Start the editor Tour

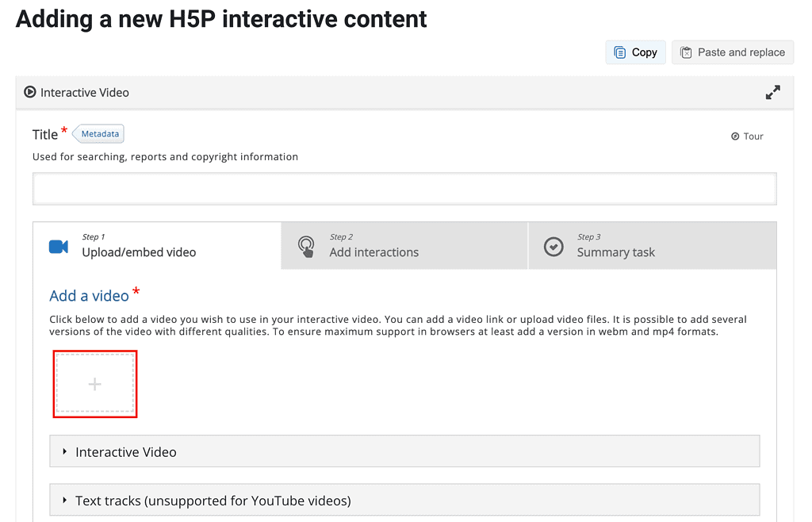747,136
